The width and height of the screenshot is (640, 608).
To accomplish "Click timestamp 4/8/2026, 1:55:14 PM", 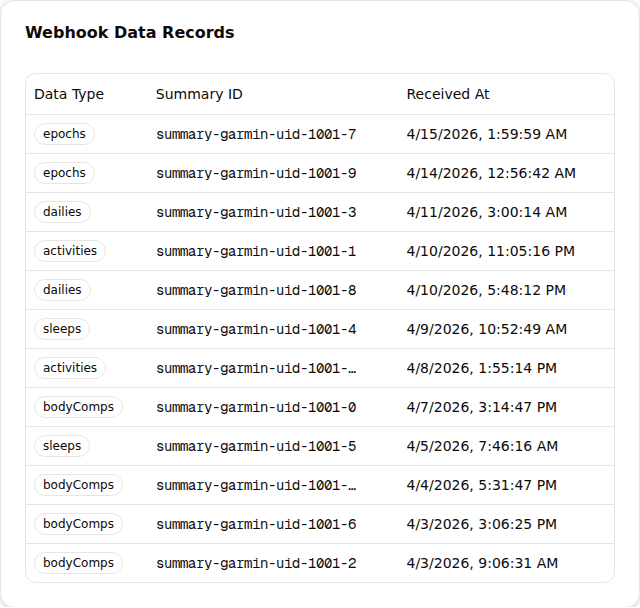I will coord(482,368).
